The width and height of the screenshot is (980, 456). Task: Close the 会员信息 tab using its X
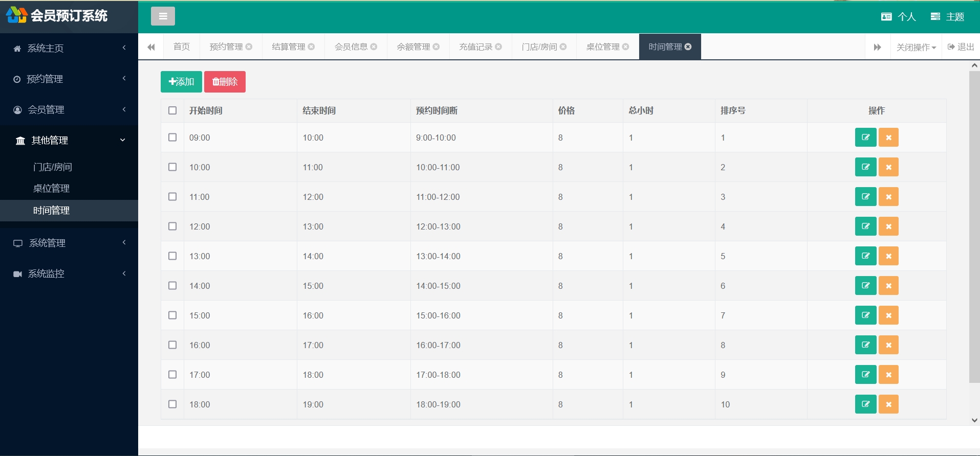coord(374,47)
